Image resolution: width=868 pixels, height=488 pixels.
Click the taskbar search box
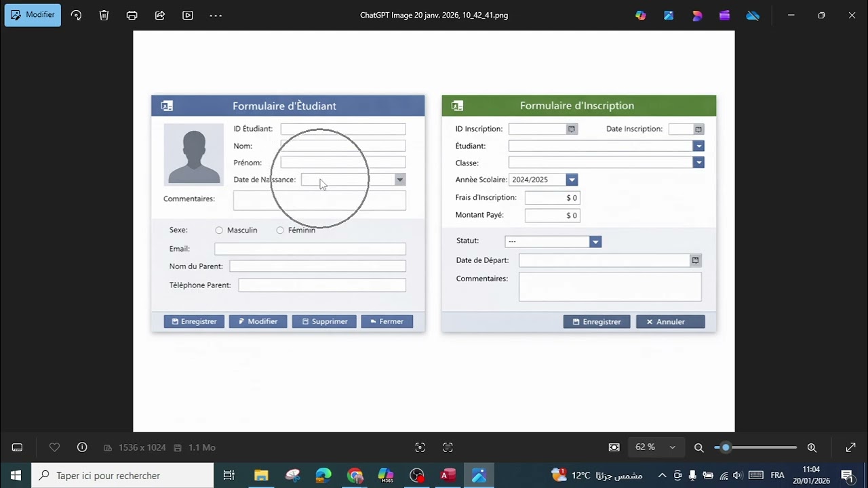123,476
